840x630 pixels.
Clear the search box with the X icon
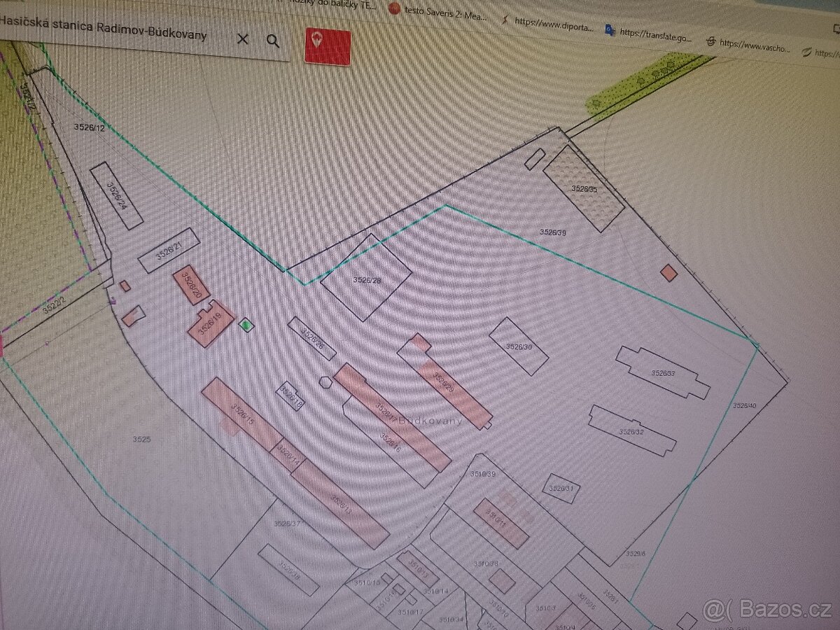pos(242,39)
